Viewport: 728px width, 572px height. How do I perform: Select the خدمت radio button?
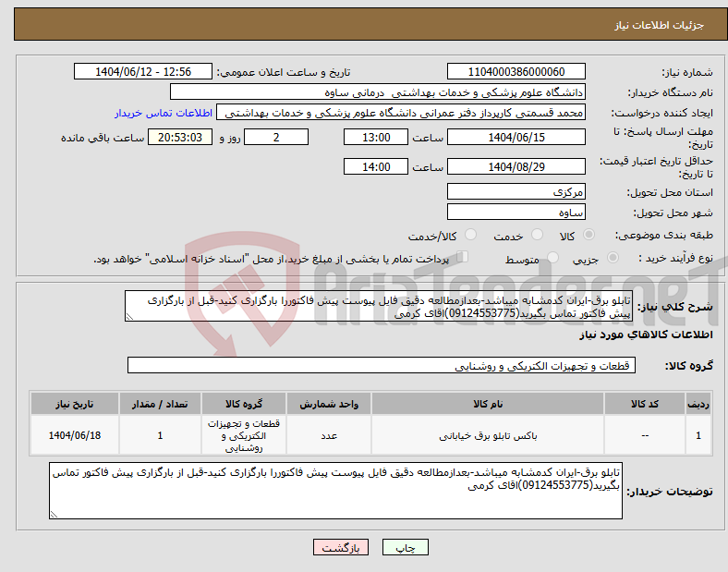537,235
